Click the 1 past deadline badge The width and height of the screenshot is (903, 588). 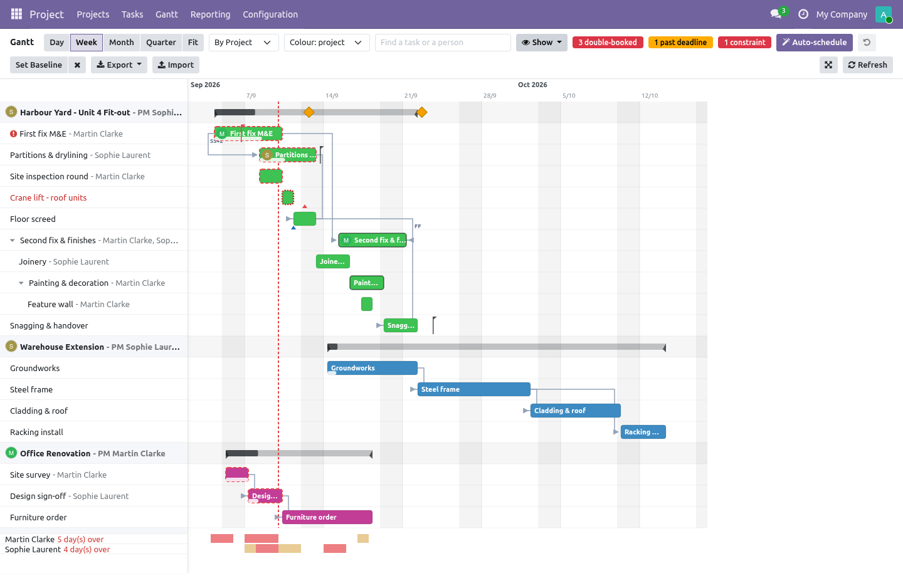tap(680, 43)
